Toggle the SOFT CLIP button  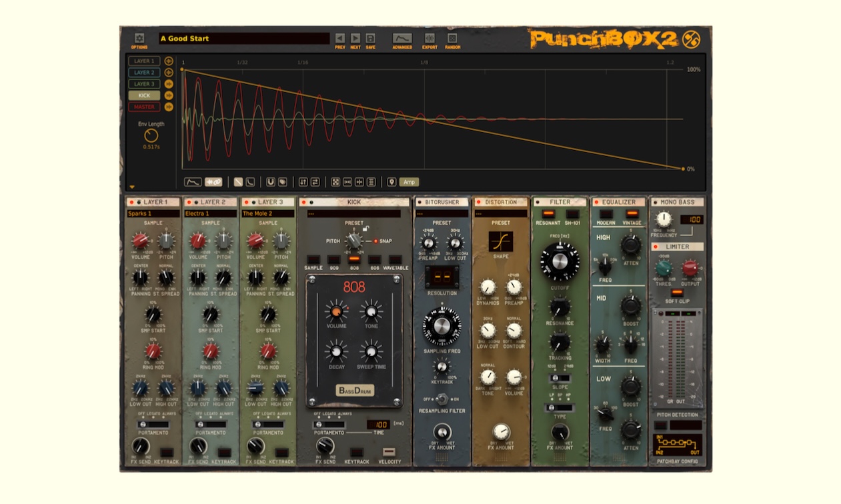[x=678, y=293]
